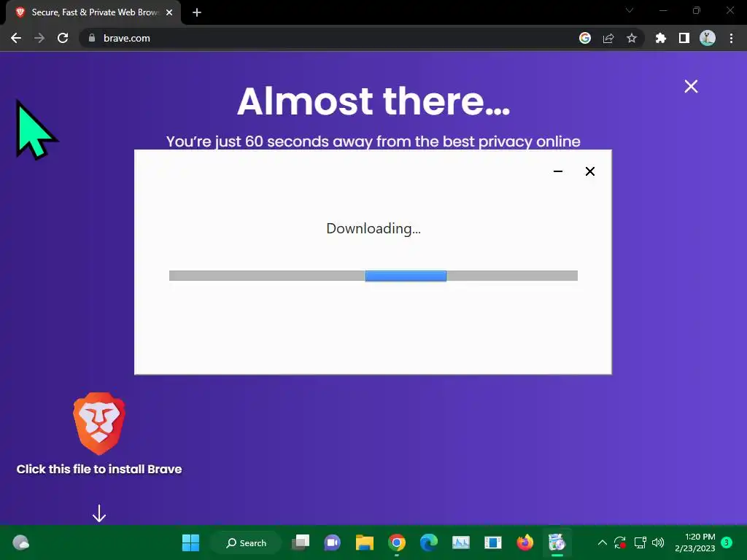The image size is (747, 560).
Task: Click 'Click this file to install Brave' text
Action: point(99,469)
